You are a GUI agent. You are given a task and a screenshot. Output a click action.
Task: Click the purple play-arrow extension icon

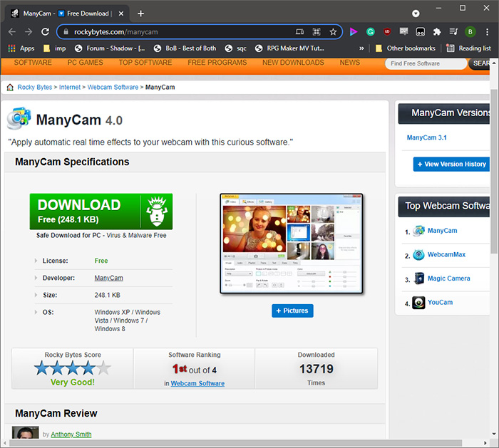click(x=354, y=32)
